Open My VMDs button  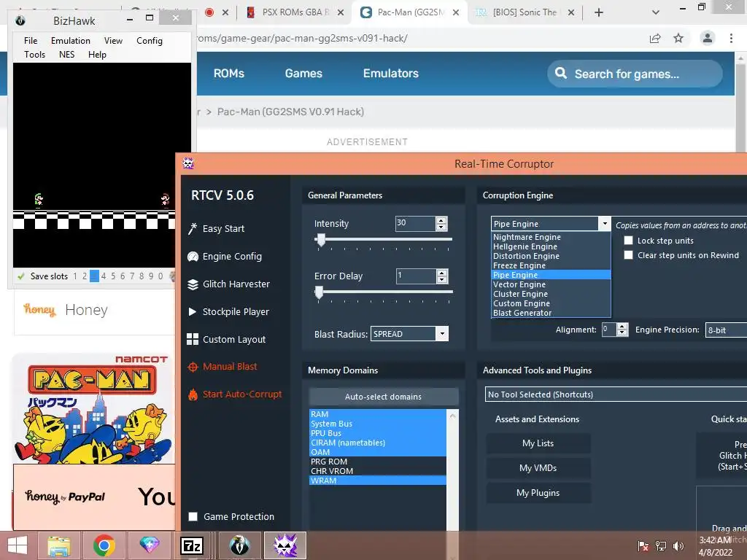tap(538, 468)
